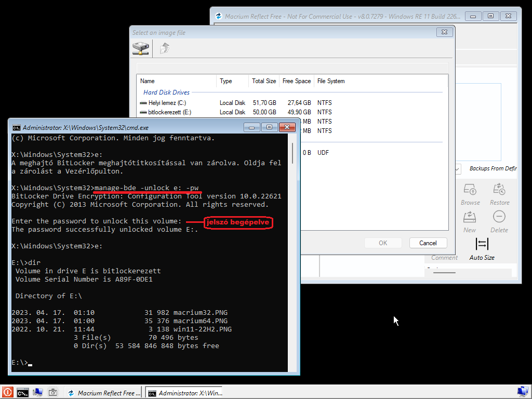Click the network computers icon on taskbar

pos(37,393)
